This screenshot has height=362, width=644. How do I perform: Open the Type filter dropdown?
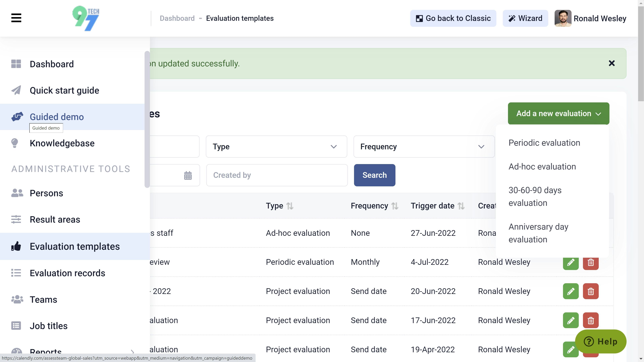coord(276,147)
